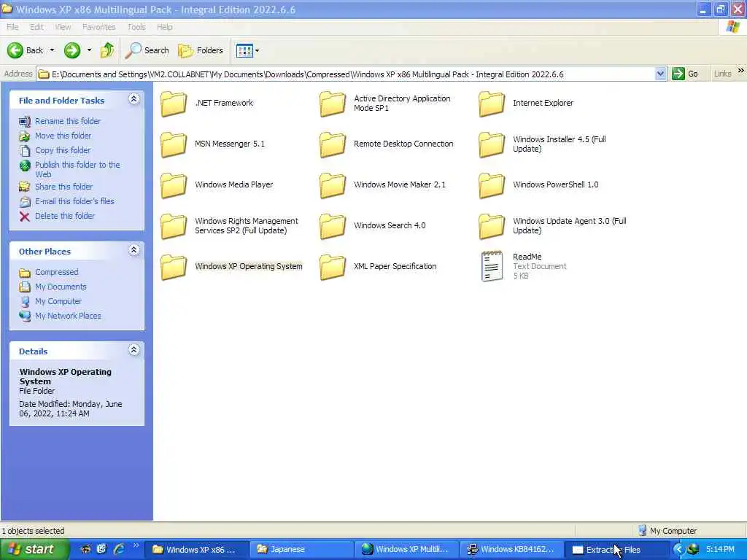Screen dimensions: 747x560
Task: Select the Windows XP Operating System folder icon
Action: coord(174,267)
